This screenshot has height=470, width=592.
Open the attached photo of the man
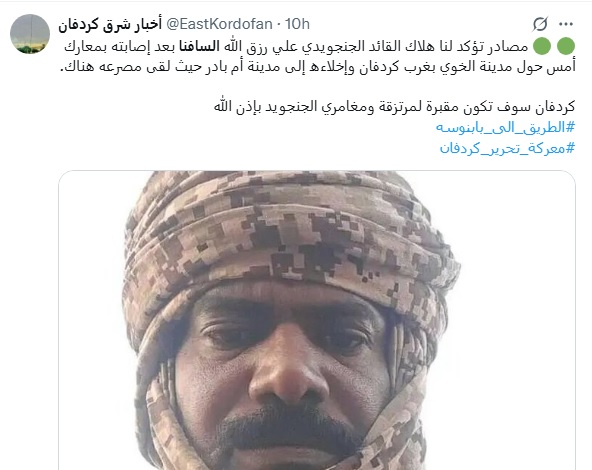317,320
